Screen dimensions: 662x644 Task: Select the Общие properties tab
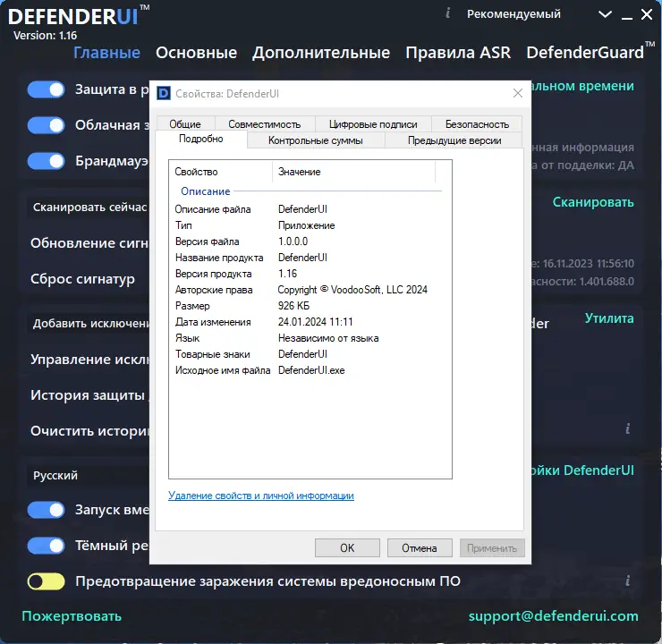(185, 124)
